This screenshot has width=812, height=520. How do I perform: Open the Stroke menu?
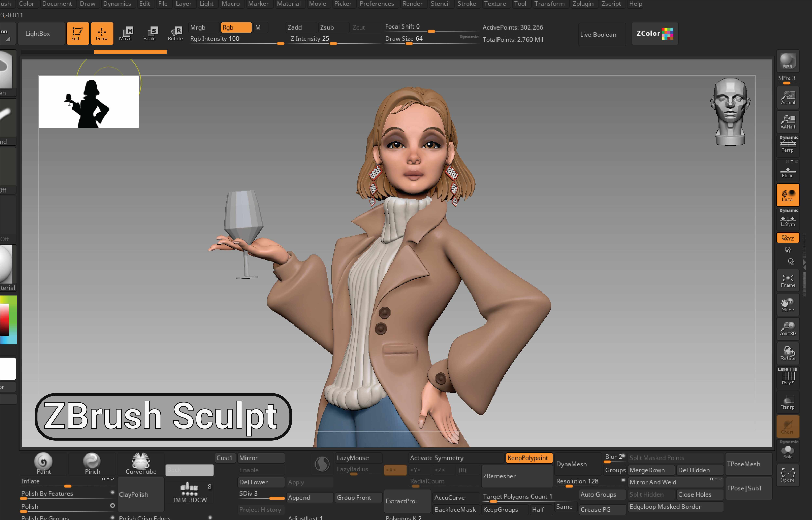pos(467,4)
